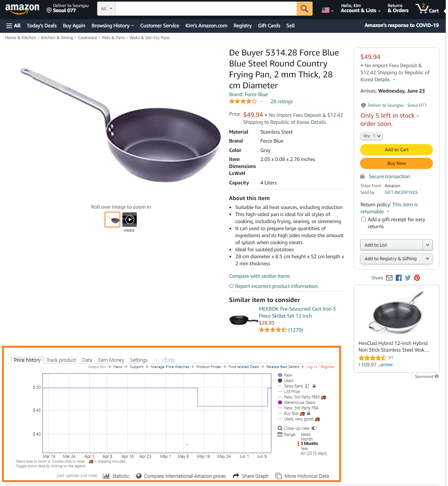Image resolution: width=448 pixels, height=486 pixels.
Task: Click the Keepa Statistic chart icon
Action: click(106, 476)
